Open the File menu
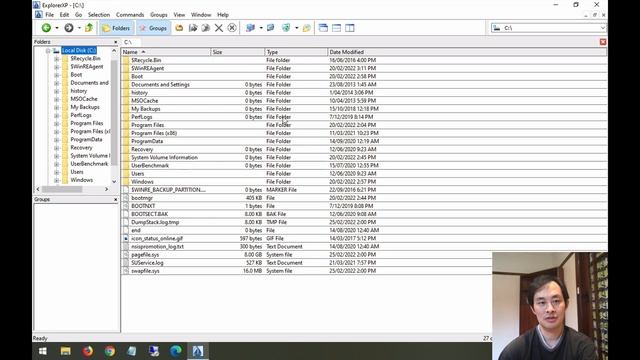This screenshot has width=640, height=360. [x=49, y=15]
